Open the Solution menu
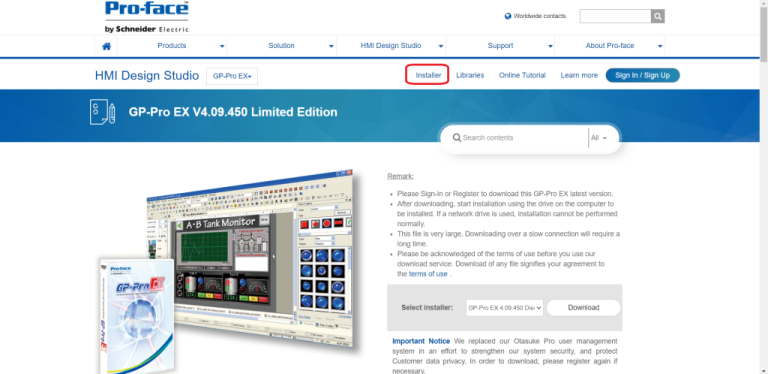This screenshot has height=374, width=768. pyautogui.click(x=281, y=46)
